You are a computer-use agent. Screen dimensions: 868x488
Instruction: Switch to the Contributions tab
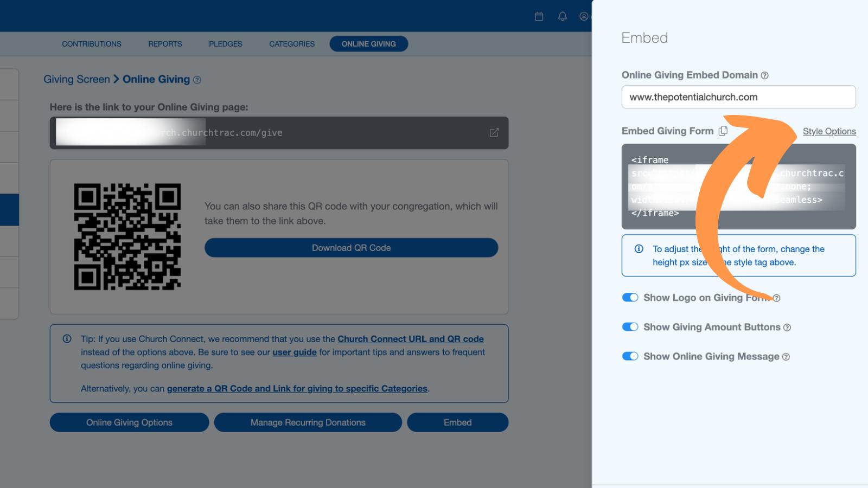coord(92,44)
